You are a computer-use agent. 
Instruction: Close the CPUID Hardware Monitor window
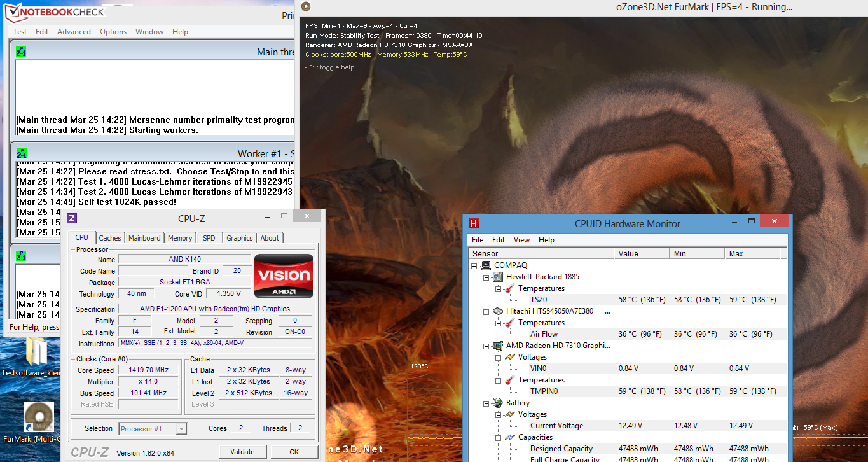(774, 221)
